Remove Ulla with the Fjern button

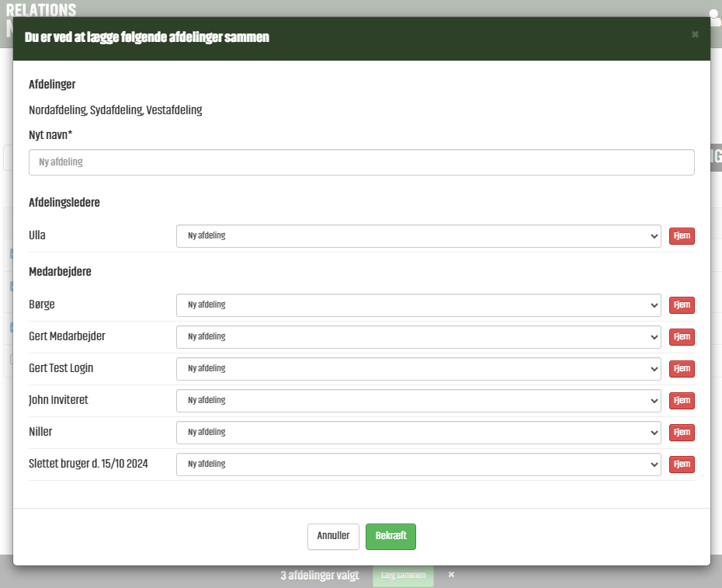pos(682,236)
